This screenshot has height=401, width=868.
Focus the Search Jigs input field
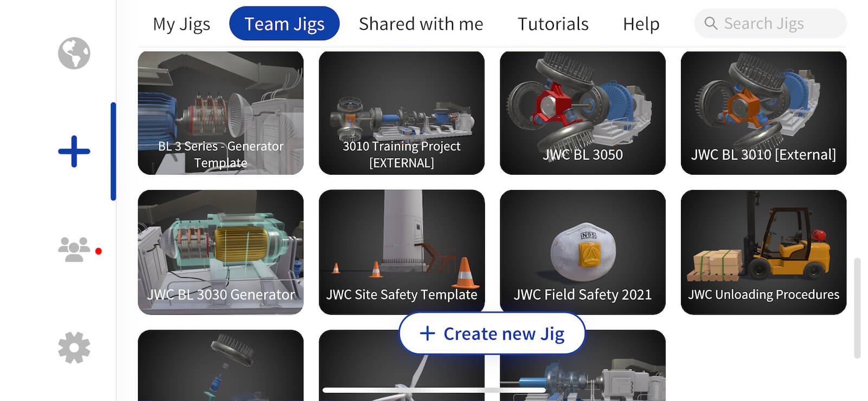click(770, 23)
